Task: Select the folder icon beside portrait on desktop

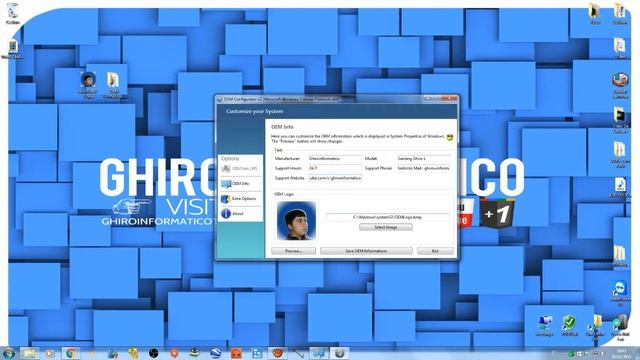Action: tap(113, 85)
